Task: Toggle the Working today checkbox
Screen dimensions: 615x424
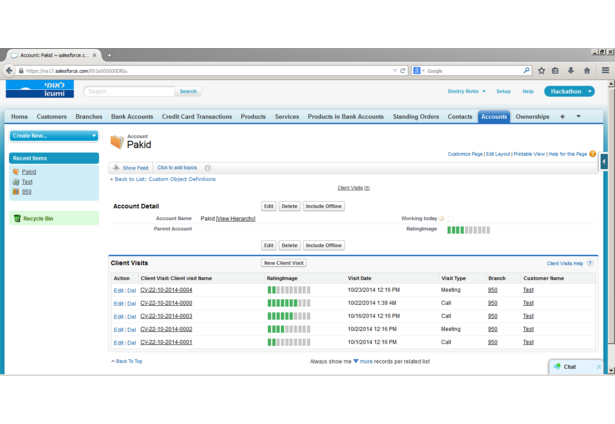Action: [x=451, y=219]
